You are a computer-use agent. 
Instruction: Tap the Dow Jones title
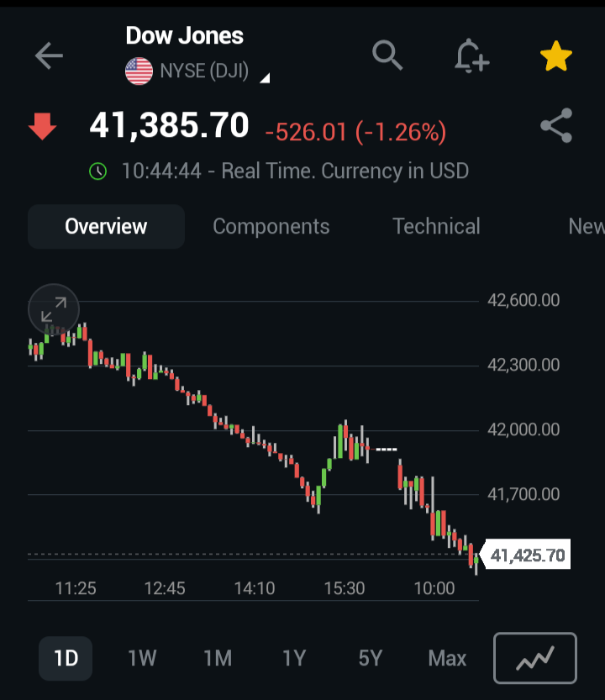point(184,35)
